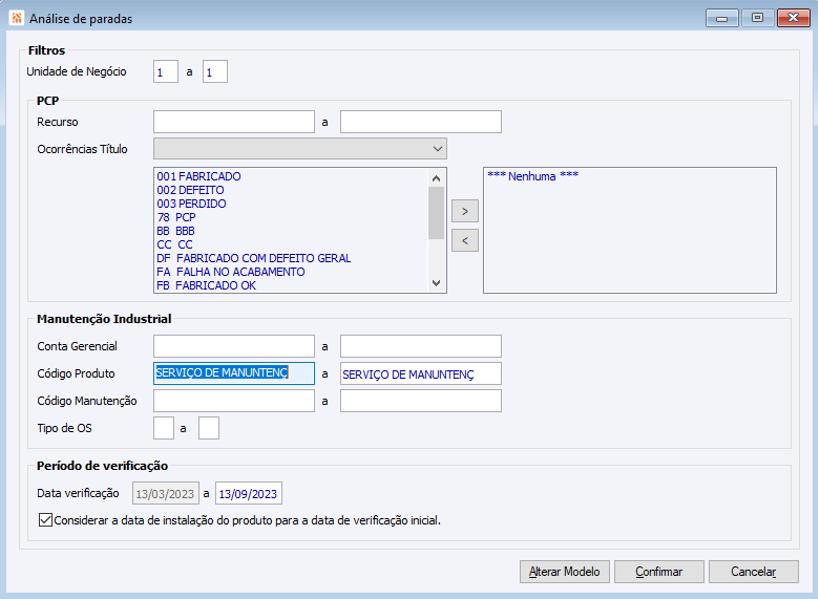The height and width of the screenshot is (599, 818).
Task: Minimize the Análise de paradas window
Action: coord(722,18)
